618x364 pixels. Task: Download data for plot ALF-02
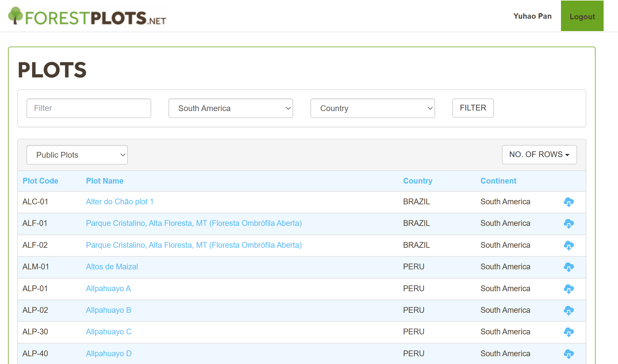(x=569, y=245)
